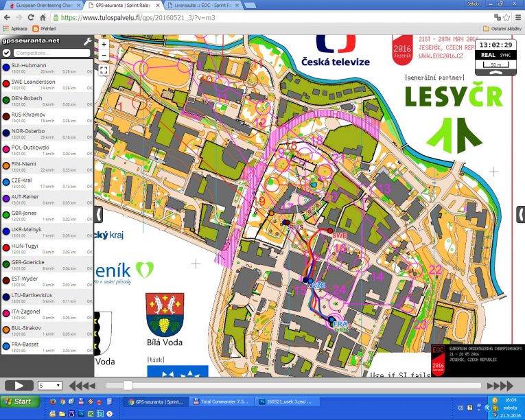
Task: Click the FIN runner marker on map
Action: [272, 213]
